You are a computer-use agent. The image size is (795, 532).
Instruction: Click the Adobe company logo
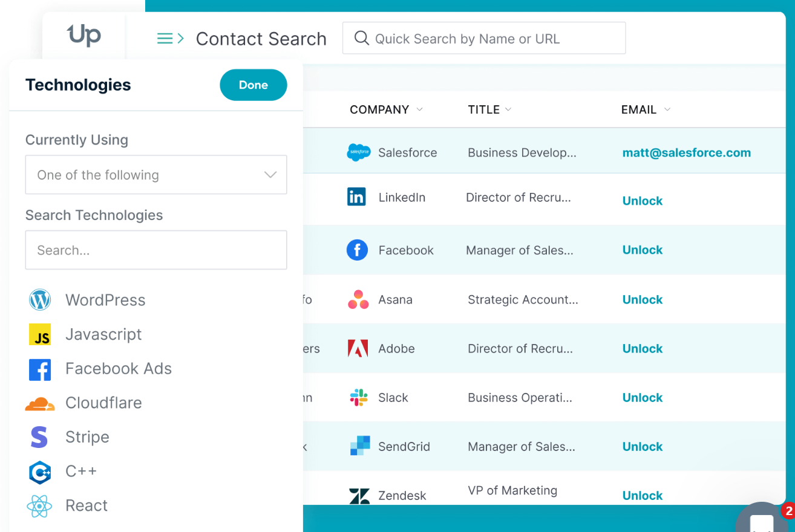point(358,348)
